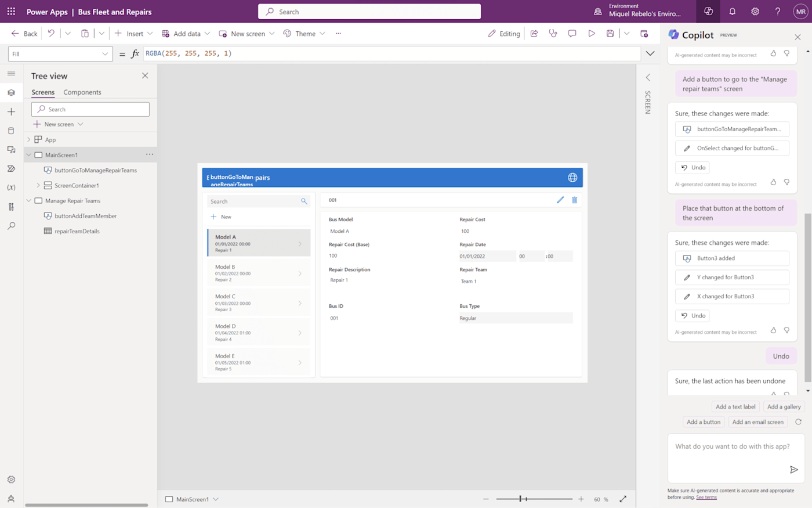Open the Variables icon in left sidebar
812x508 pixels.
coord(11,188)
